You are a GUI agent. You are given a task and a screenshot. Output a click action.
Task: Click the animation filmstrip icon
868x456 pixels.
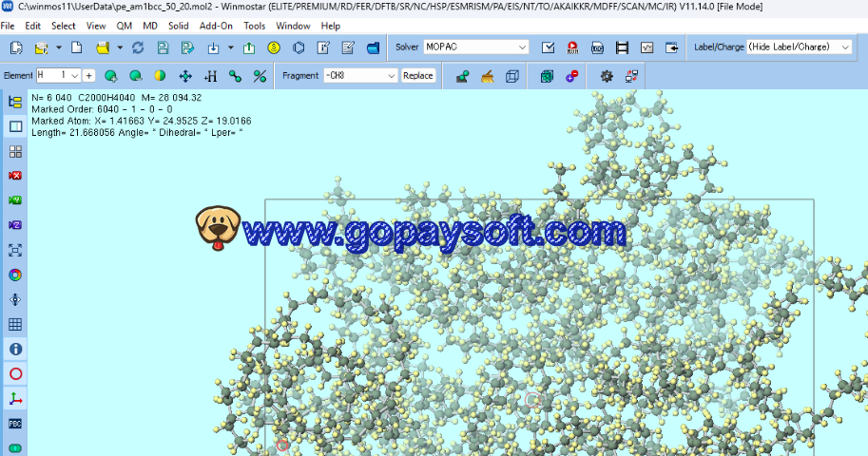pyautogui.click(x=622, y=47)
